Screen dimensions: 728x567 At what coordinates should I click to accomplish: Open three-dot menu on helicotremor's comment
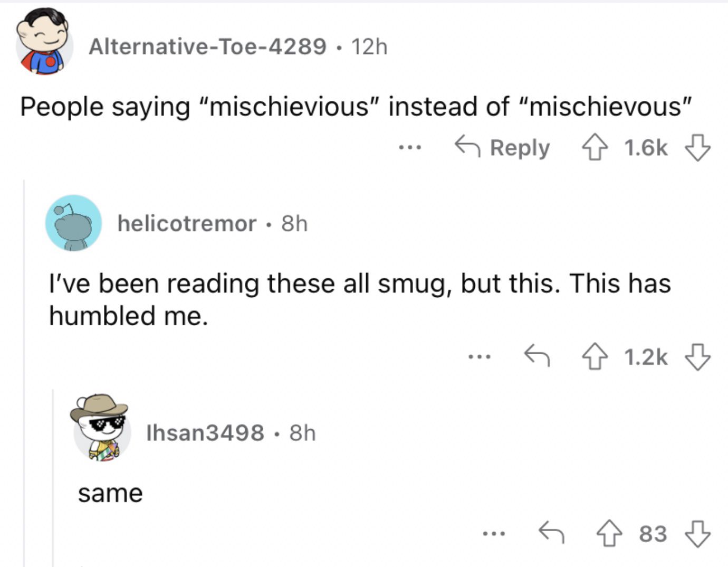click(x=479, y=357)
